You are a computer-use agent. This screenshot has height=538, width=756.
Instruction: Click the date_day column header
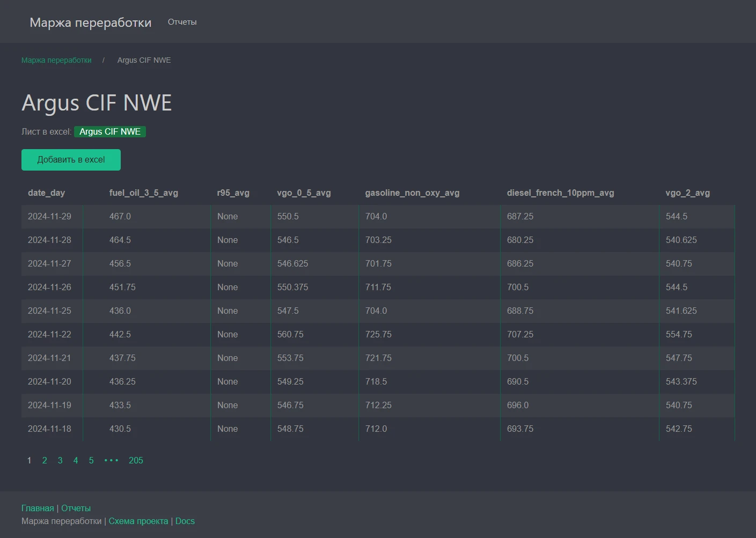(x=46, y=193)
